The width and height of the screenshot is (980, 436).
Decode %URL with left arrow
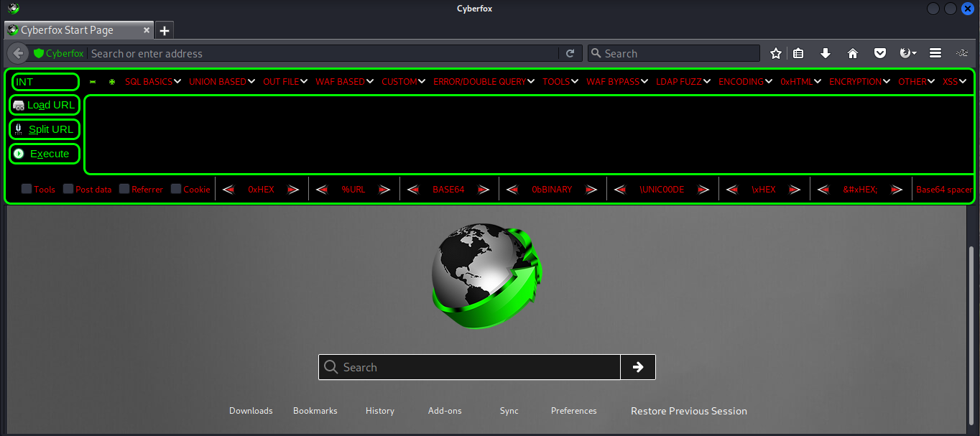coord(321,190)
